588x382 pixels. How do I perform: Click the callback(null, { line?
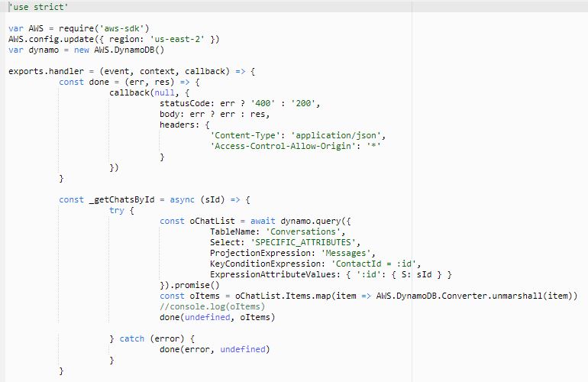(x=150, y=92)
